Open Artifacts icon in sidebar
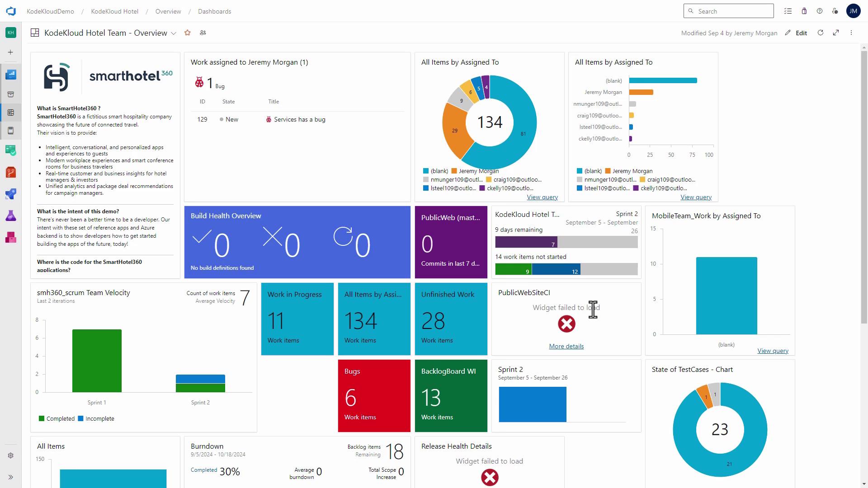Screen dimensions: 868x488 pyautogui.click(x=11, y=237)
